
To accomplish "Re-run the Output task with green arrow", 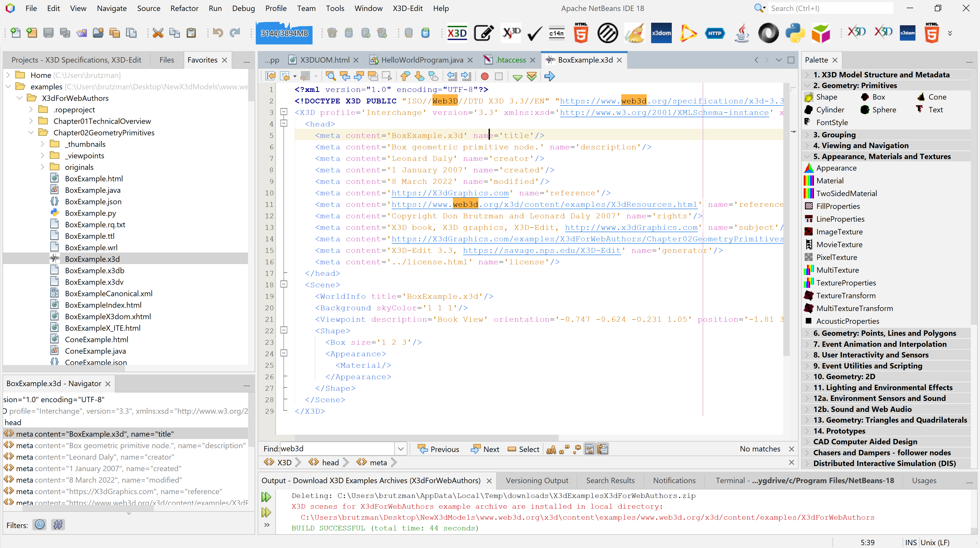I will click(266, 497).
